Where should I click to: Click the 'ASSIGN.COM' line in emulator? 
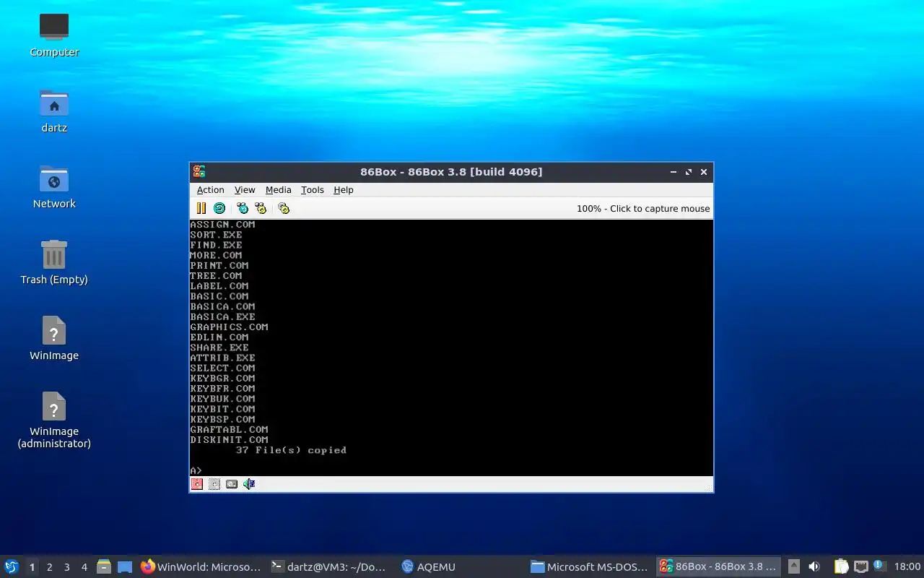[222, 224]
